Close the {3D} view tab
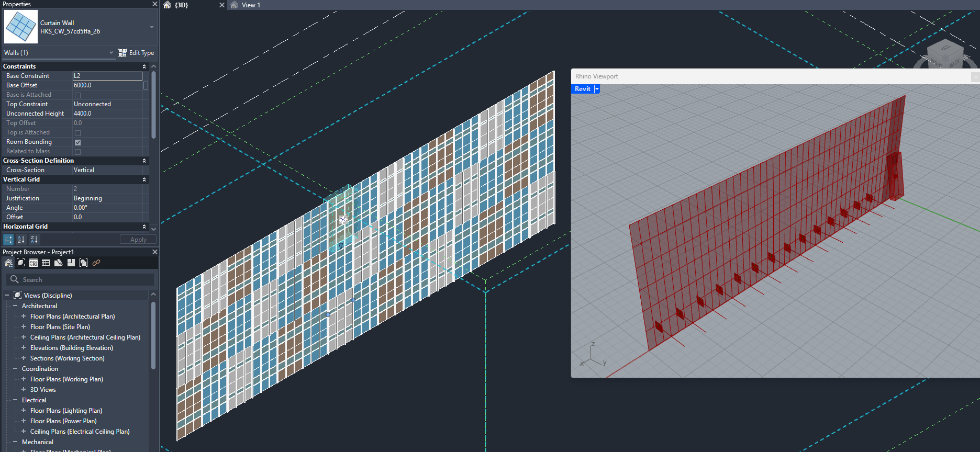 [x=222, y=5]
